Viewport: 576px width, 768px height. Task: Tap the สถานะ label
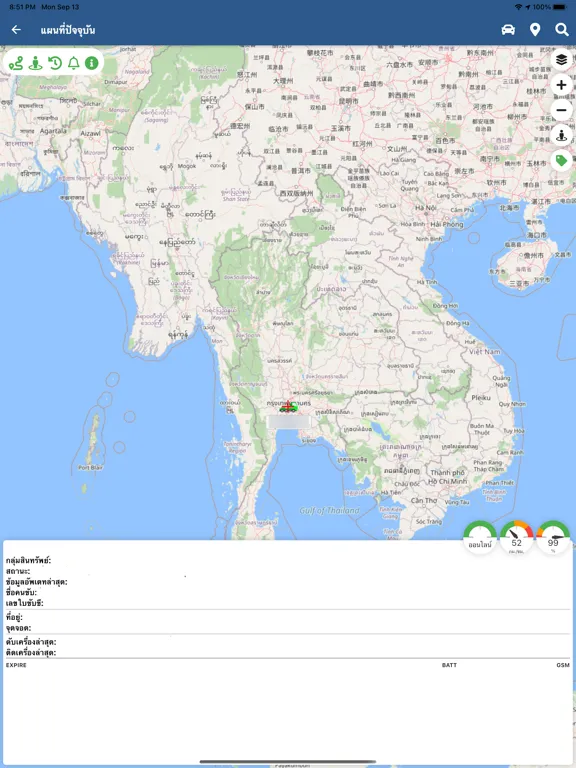click(18, 571)
